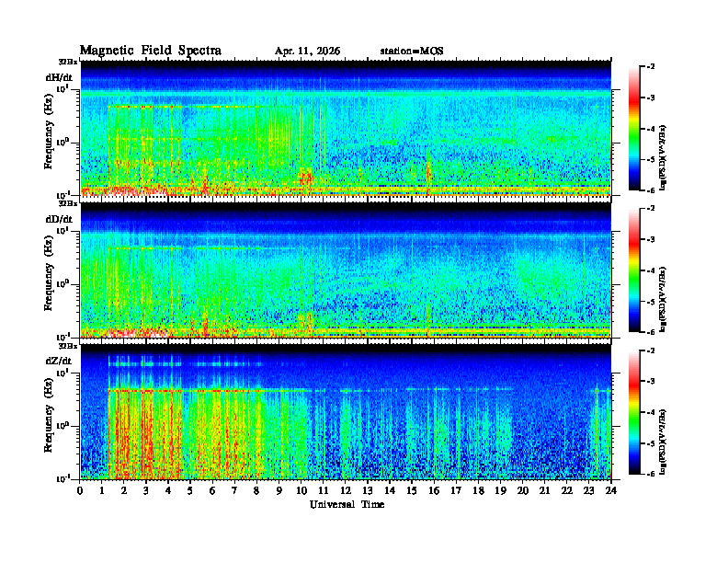Click the "-6" tick of the dZ/dt color scale
The height and width of the screenshot is (563, 728).
(x=652, y=474)
